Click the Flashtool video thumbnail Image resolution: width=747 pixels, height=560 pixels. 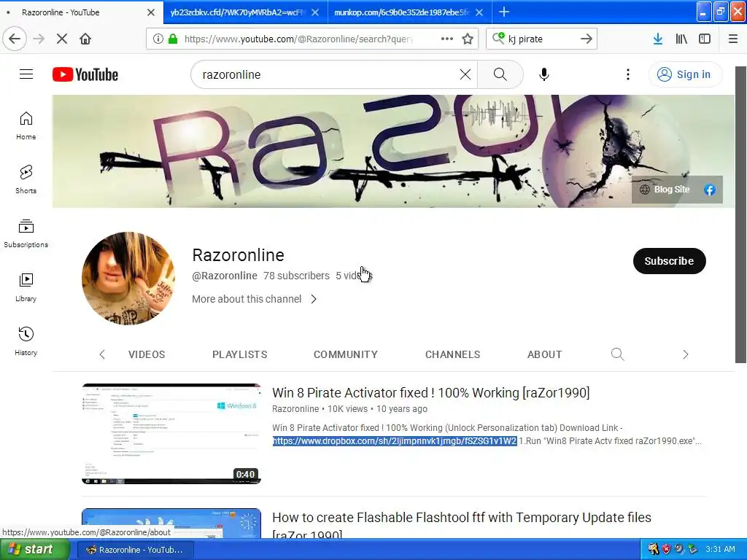[x=171, y=523]
